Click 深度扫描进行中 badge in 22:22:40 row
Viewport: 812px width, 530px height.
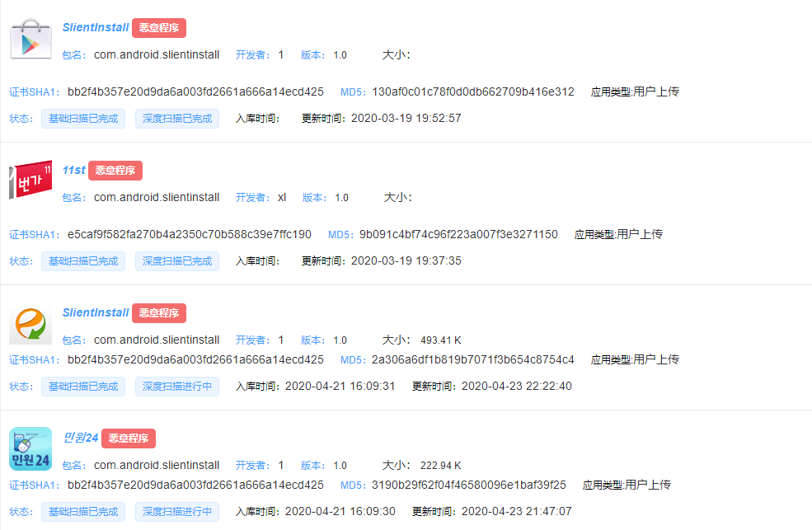tap(177, 387)
